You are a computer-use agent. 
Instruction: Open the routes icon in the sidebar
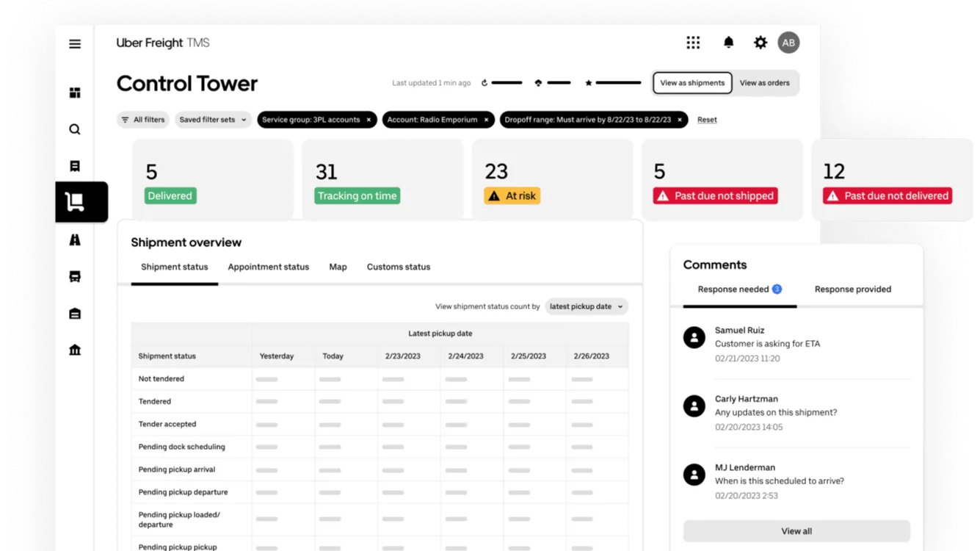click(74, 240)
